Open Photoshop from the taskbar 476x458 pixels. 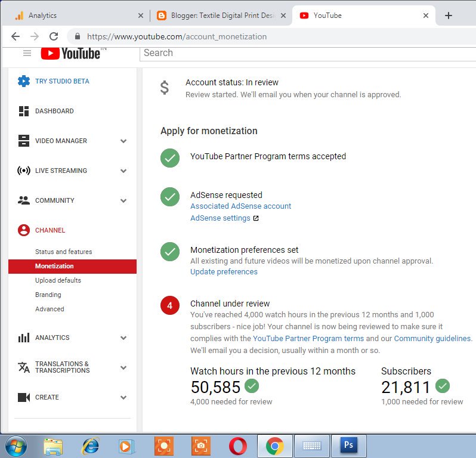(x=348, y=445)
